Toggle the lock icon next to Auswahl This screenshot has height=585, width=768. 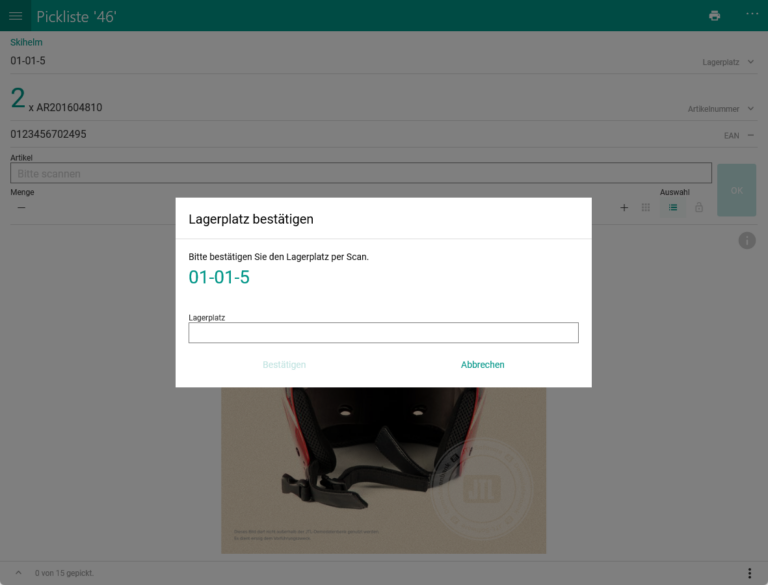699,207
